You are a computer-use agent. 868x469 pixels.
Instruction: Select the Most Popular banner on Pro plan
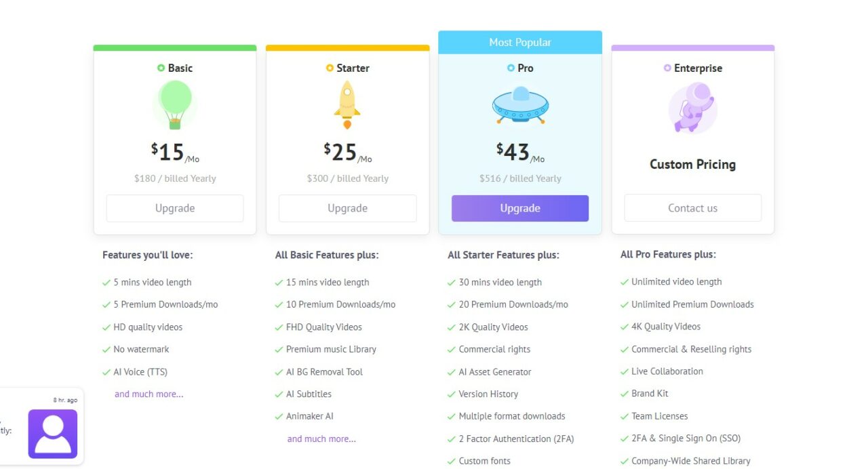pos(519,42)
